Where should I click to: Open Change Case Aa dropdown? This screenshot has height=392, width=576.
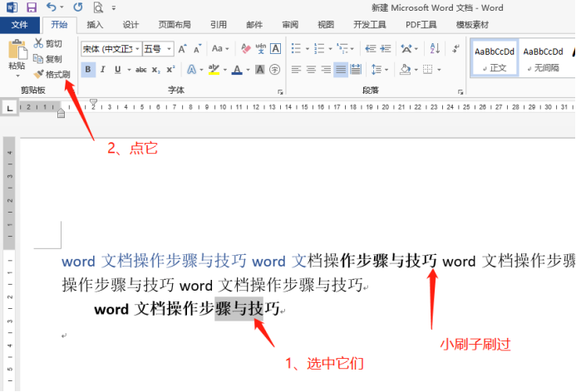[220, 48]
